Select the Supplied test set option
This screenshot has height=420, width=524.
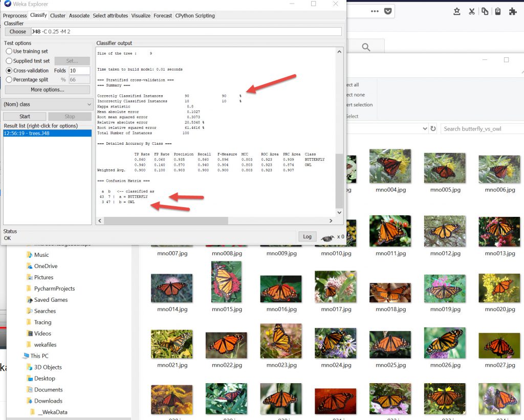[x=9, y=61]
